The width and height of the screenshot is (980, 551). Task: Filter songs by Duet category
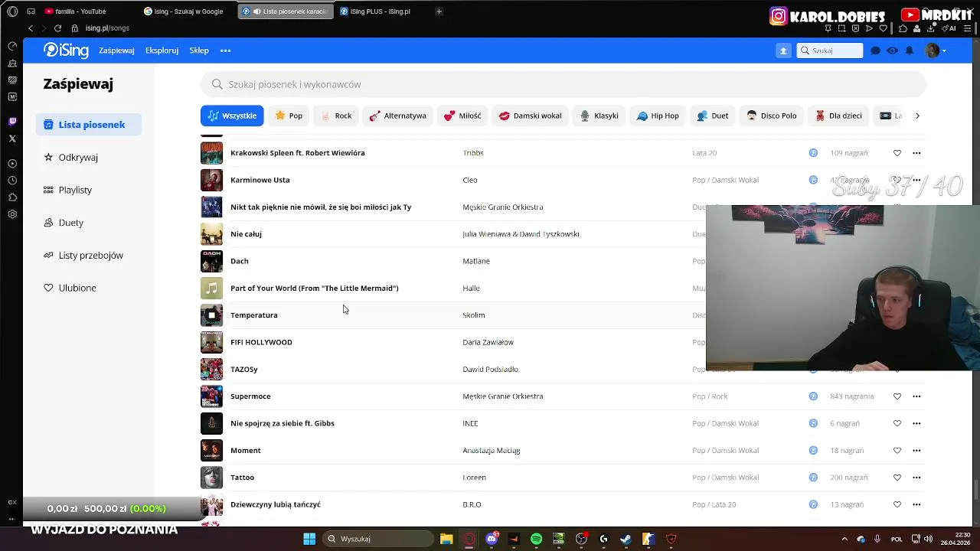[713, 116]
